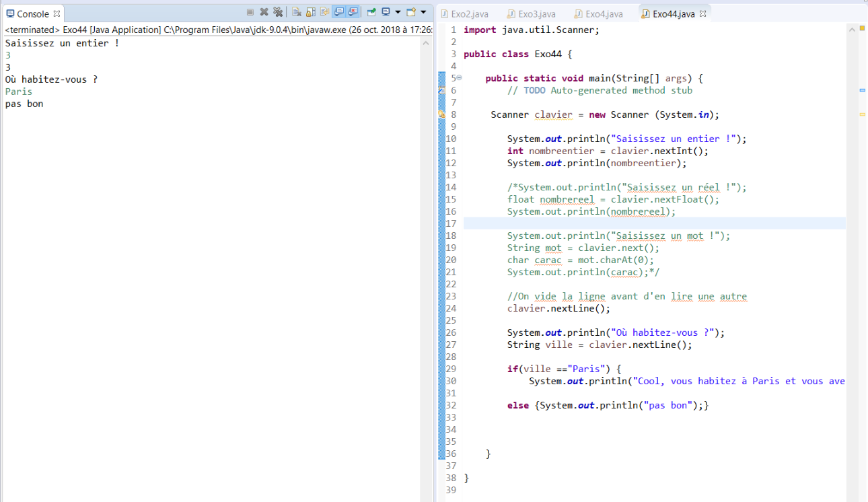
Task: Click the Exo4.java file icon on its tab
Action: click(579, 13)
